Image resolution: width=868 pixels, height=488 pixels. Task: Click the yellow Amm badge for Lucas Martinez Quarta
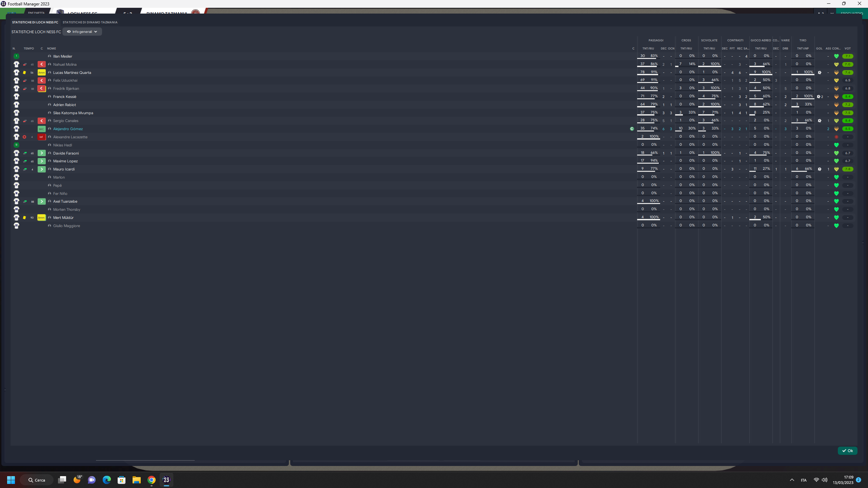[x=41, y=73]
